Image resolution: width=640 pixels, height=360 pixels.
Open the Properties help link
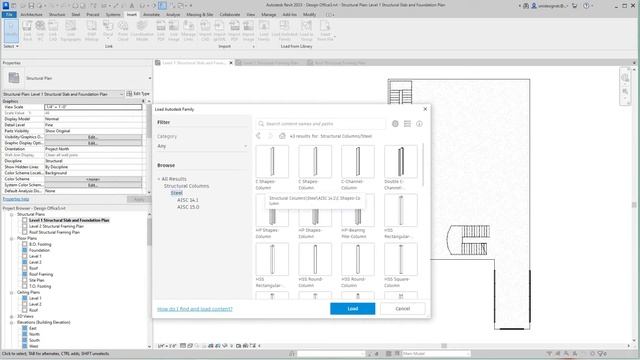(x=16, y=199)
